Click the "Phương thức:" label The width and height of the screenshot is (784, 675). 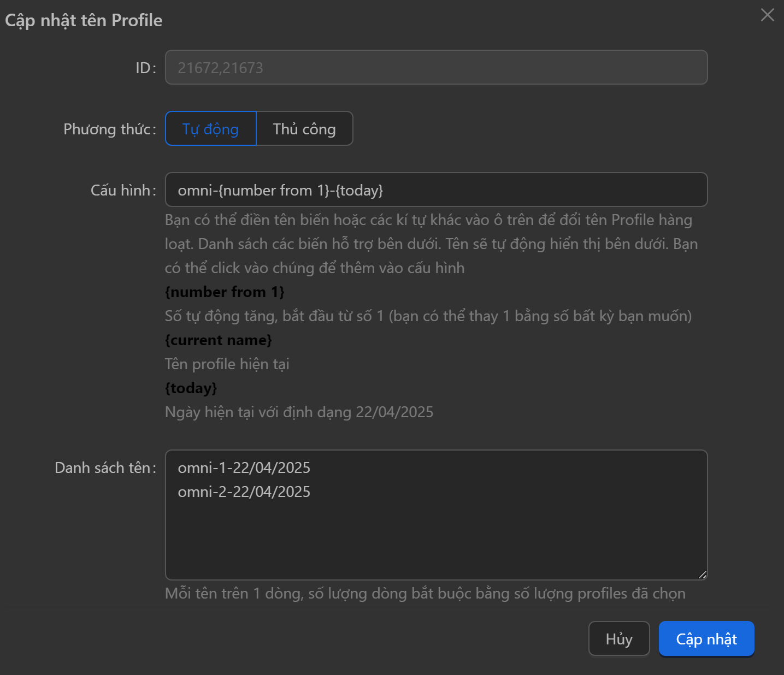tap(109, 129)
